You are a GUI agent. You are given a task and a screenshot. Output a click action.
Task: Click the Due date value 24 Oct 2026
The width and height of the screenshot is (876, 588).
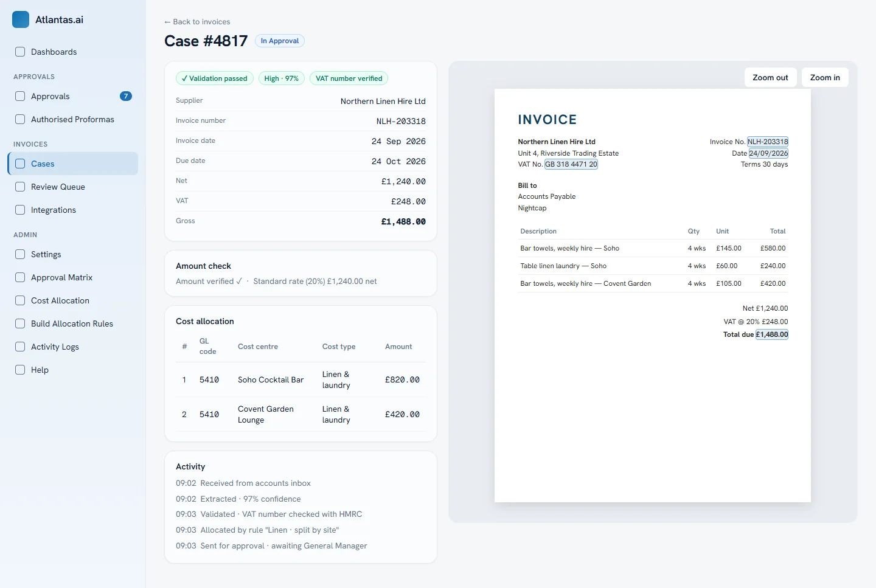click(x=398, y=161)
